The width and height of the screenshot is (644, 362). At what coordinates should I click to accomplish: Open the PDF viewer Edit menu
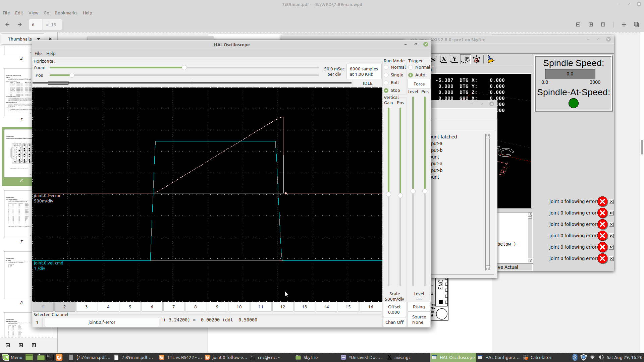point(19,13)
